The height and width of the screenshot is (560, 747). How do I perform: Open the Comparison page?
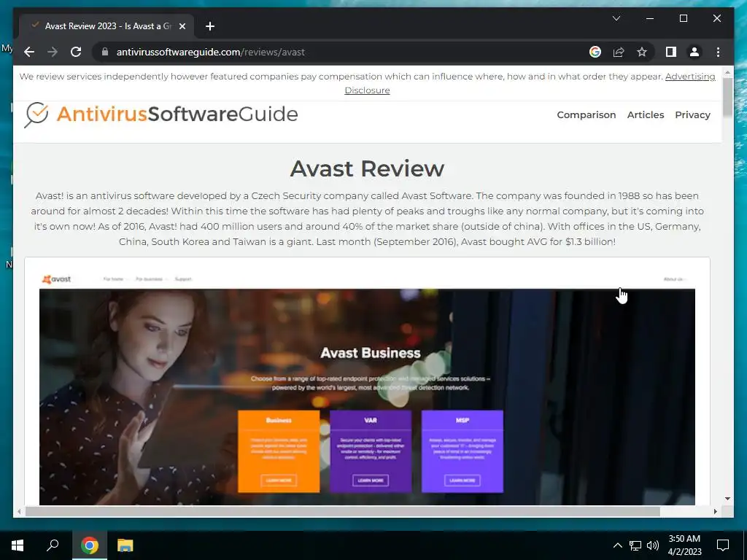[586, 114]
